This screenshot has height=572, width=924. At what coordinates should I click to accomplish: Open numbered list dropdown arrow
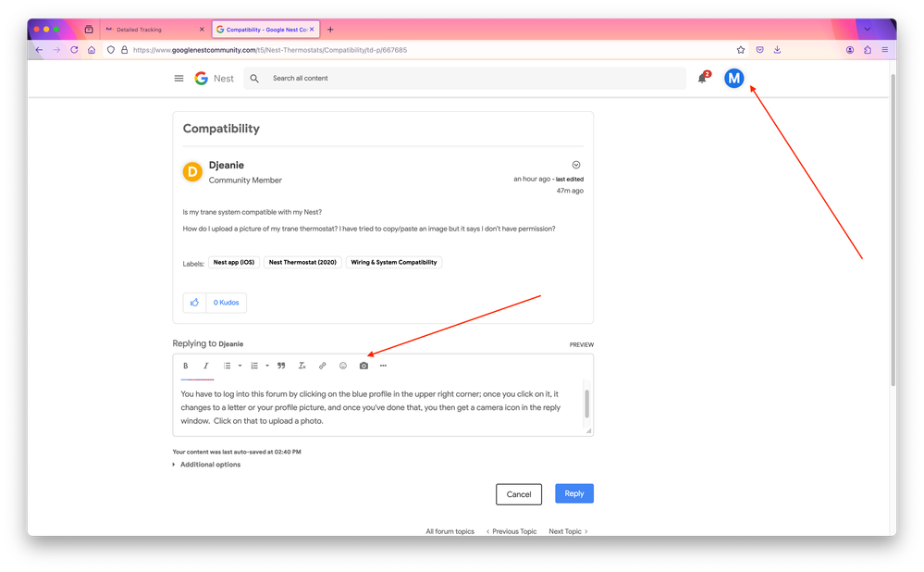[x=267, y=366]
